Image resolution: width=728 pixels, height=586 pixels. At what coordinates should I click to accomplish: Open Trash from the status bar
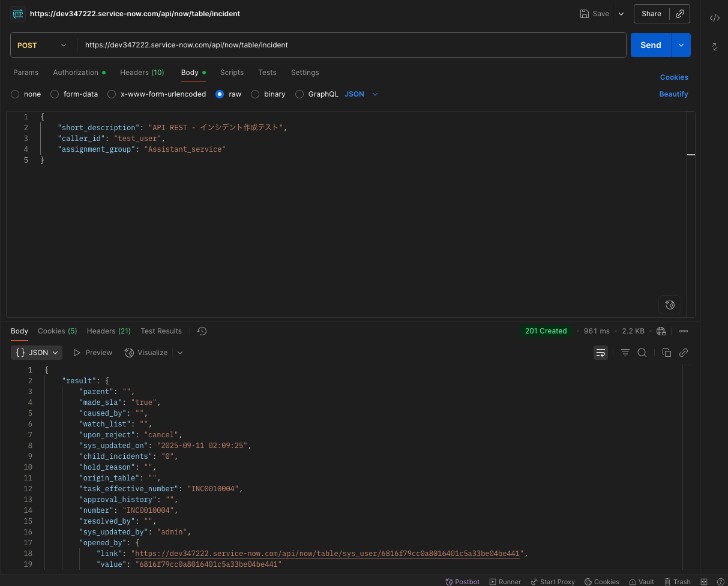(677, 582)
